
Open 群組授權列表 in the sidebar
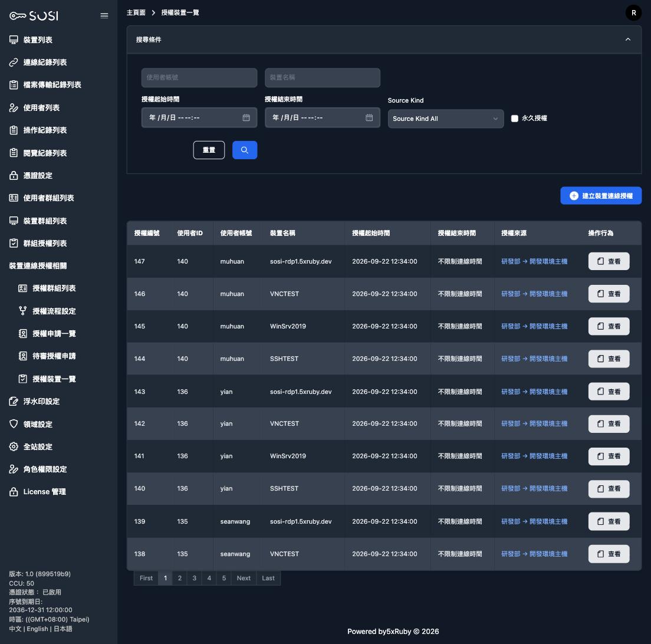45,244
